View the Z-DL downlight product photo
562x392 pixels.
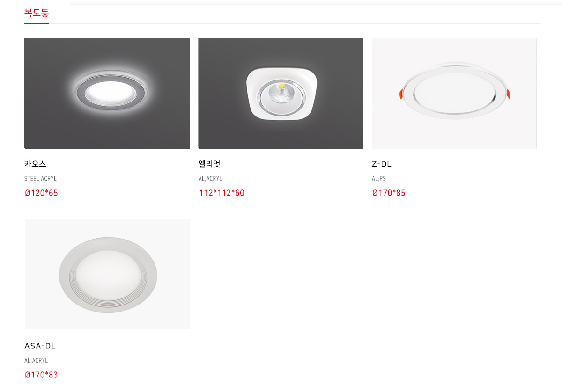point(454,94)
